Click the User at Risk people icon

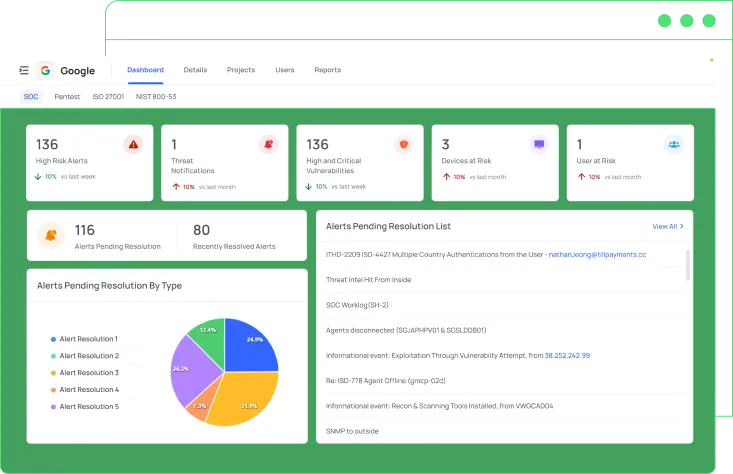click(x=674, y=145)
